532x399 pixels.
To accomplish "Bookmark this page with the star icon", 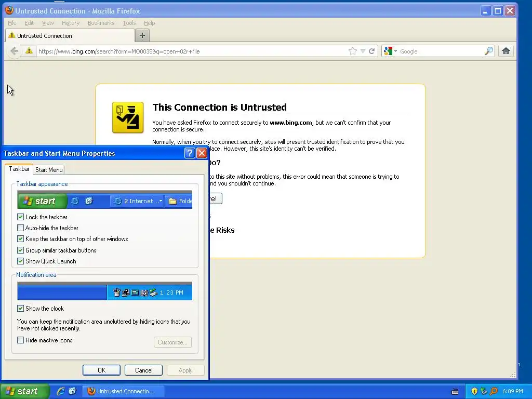I will pos(353,51).
